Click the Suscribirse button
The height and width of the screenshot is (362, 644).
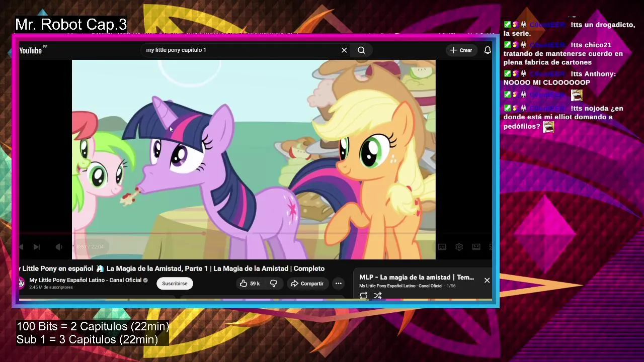[x=175, y=284]
